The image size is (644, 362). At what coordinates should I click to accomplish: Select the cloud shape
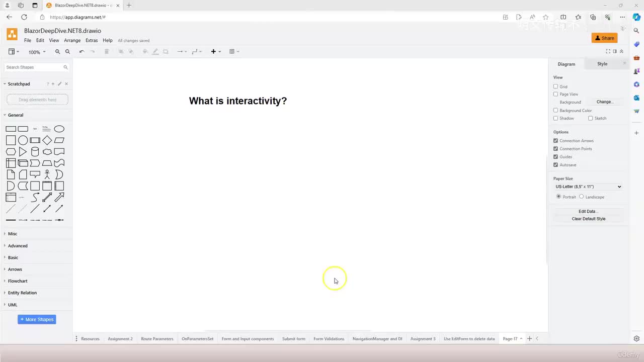point(47,152)
